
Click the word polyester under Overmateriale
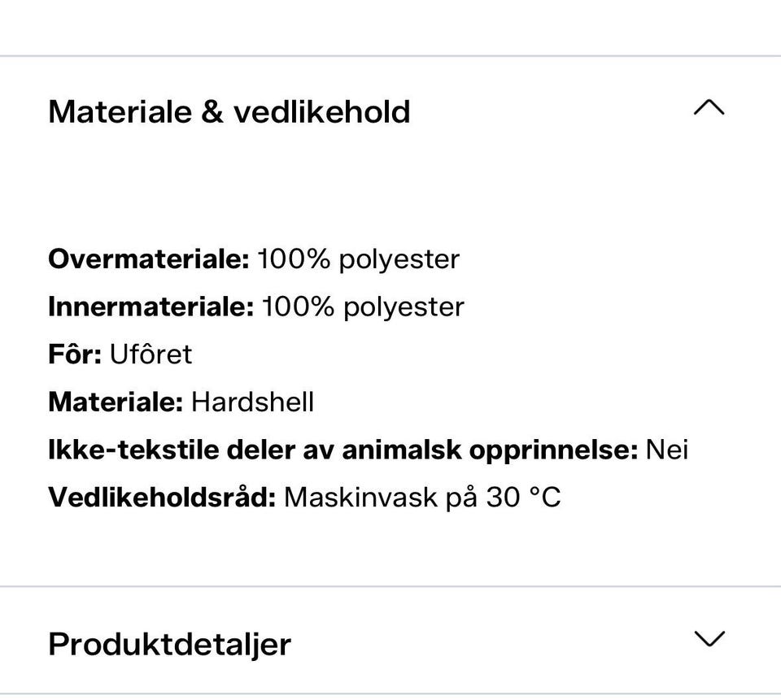(x=399, y=260)
